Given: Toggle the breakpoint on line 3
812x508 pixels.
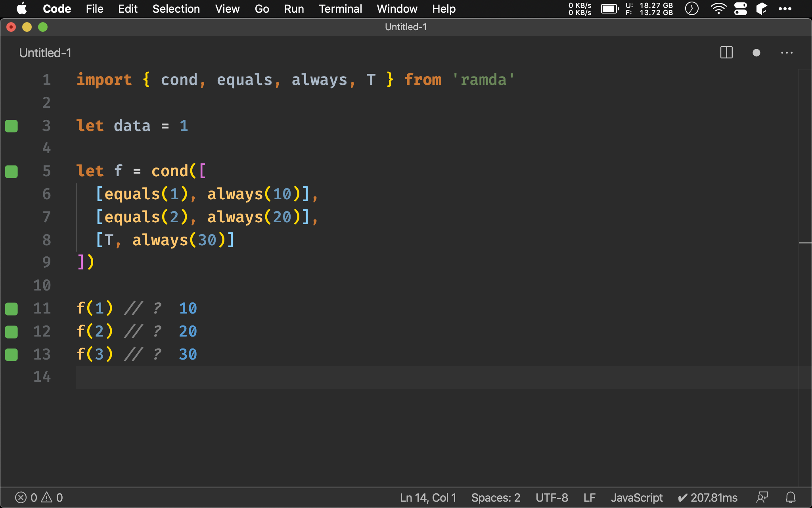Looking at the screenshot, I should click(11, 125).
